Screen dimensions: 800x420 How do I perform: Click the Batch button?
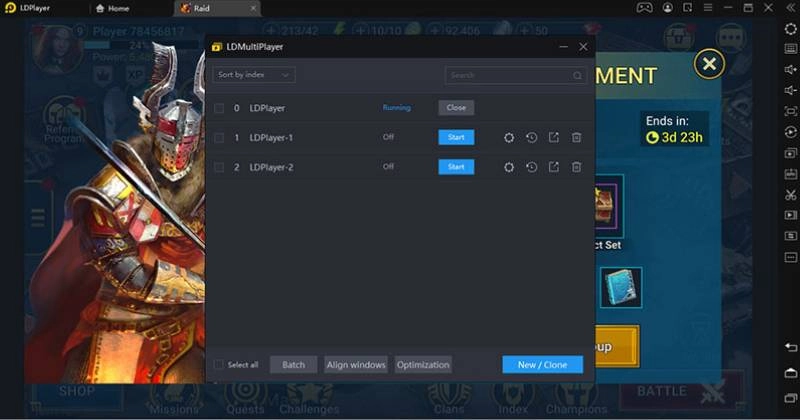[x=293, y=364]
